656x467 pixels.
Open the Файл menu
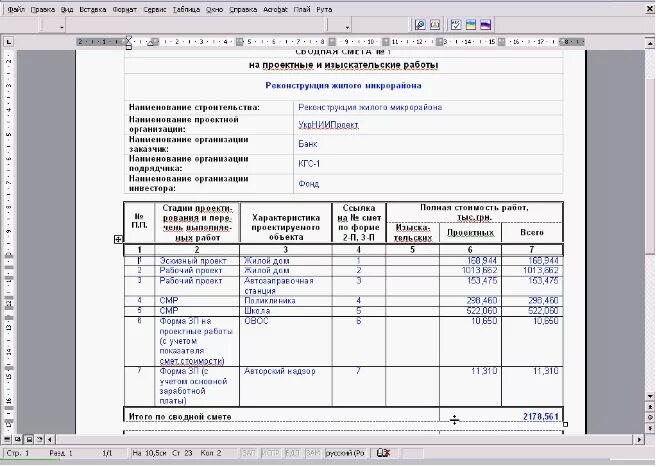(16, 9)
